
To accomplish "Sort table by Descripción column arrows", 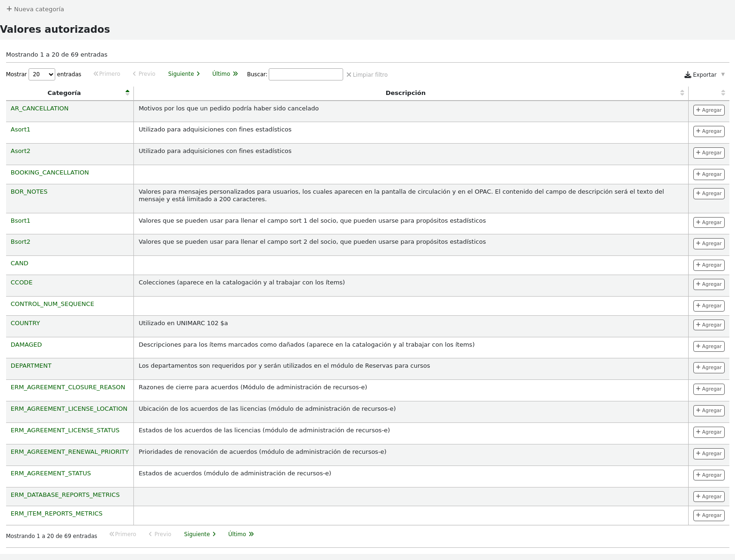I will [682, 93].
